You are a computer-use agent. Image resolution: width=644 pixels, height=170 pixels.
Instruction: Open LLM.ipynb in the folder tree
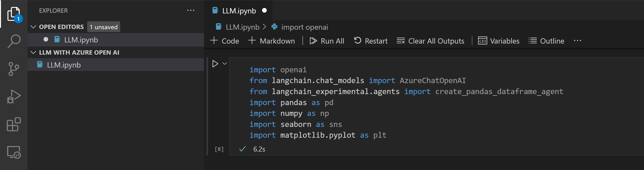64,65
